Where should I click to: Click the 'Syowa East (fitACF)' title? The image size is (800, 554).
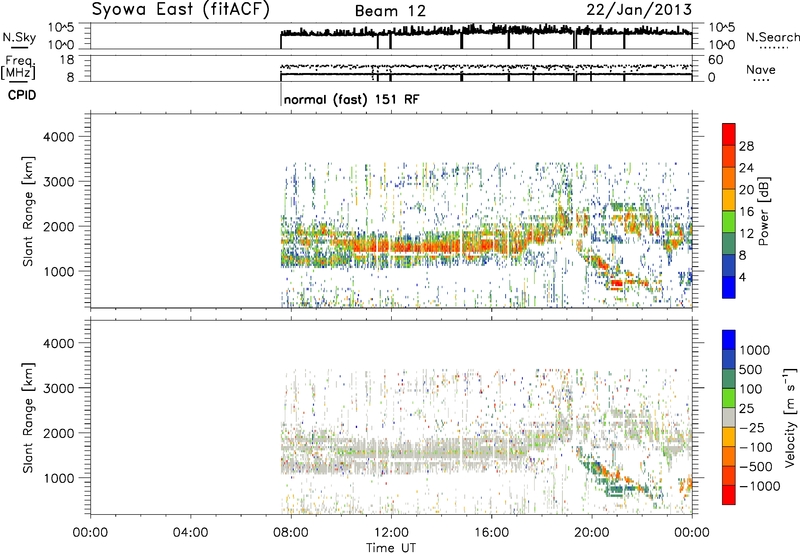(x=181, y=10)
